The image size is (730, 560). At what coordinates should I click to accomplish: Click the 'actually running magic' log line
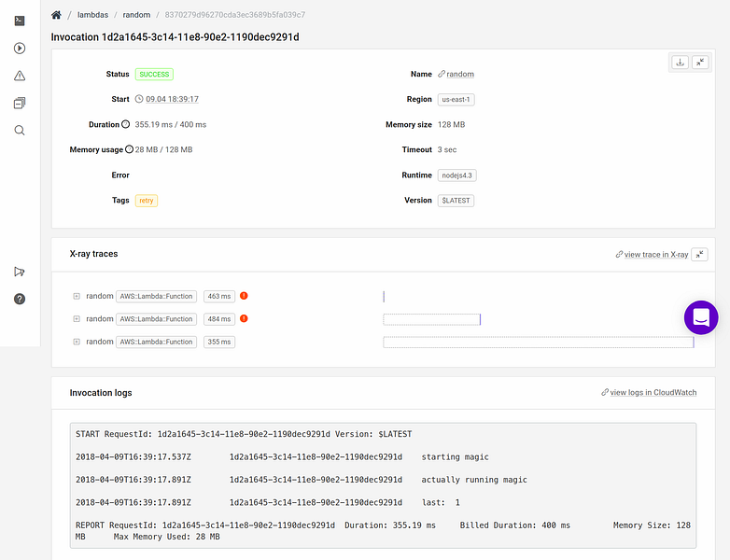(302, 480)
